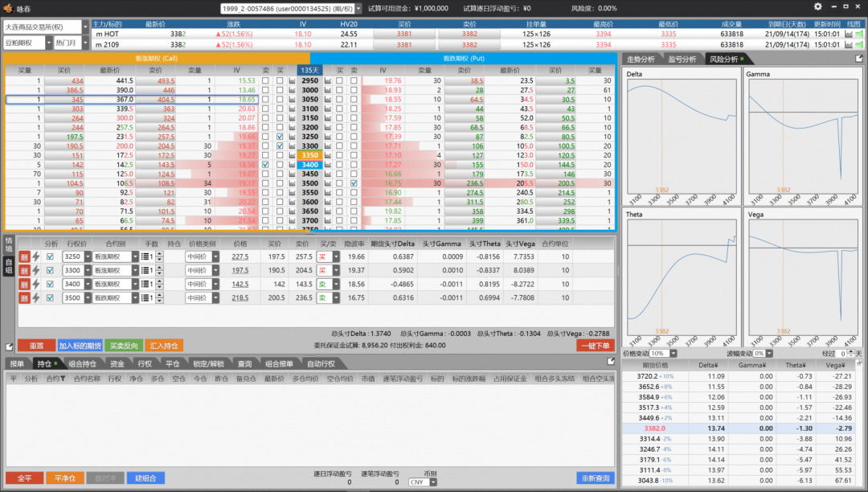Viewport: 868px width, 492px height.
Task: Open the call-side chart icon for strike 3600
Action: pyautogui.click(x=292, y=202)
